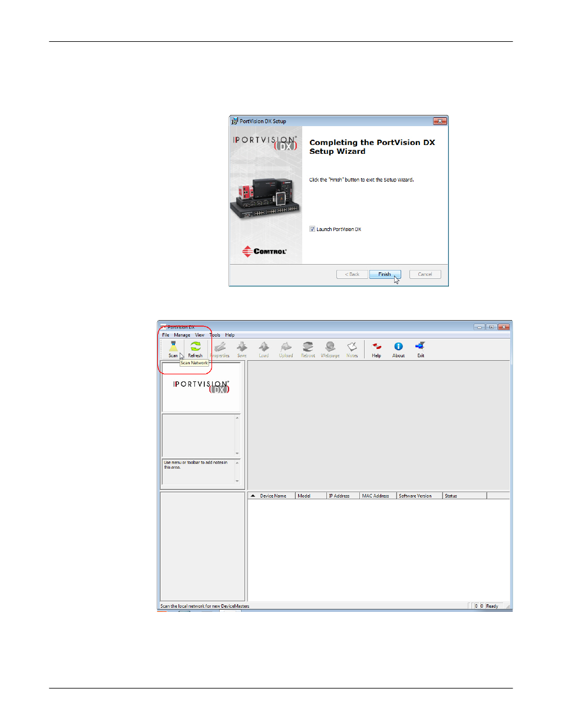562x728 pixels.
Task: Open device Properties from toolbar
Action: [x=220, y=349]
